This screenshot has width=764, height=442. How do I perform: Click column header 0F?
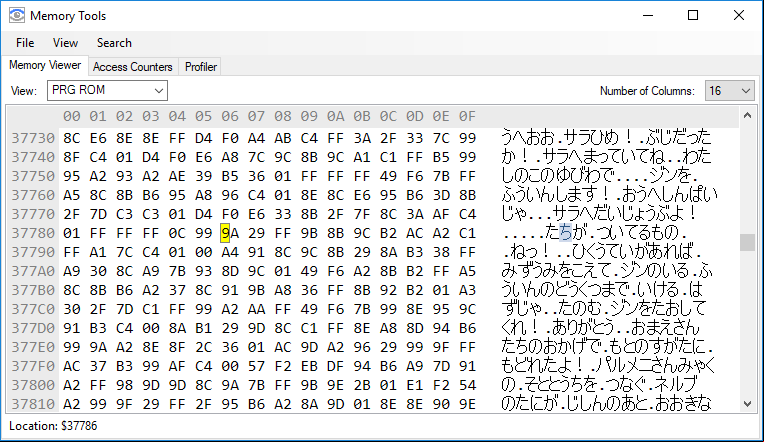tap(467, 116)
